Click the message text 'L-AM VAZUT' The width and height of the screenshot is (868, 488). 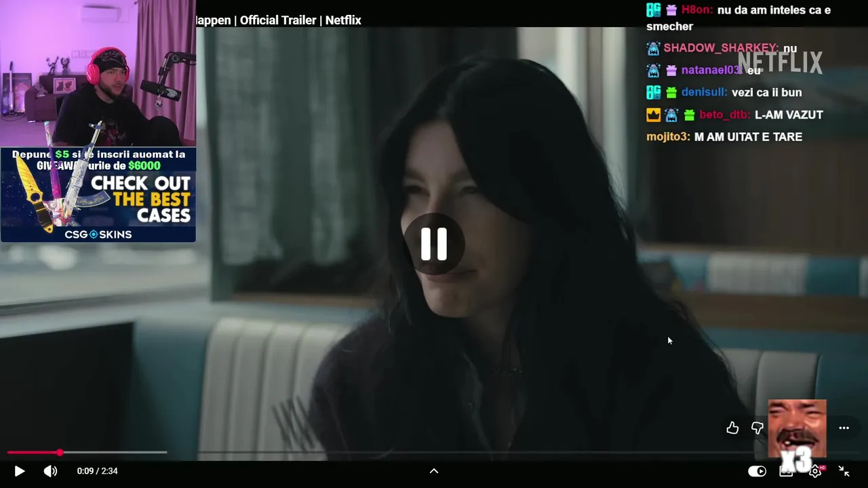(x=789, y=115)
